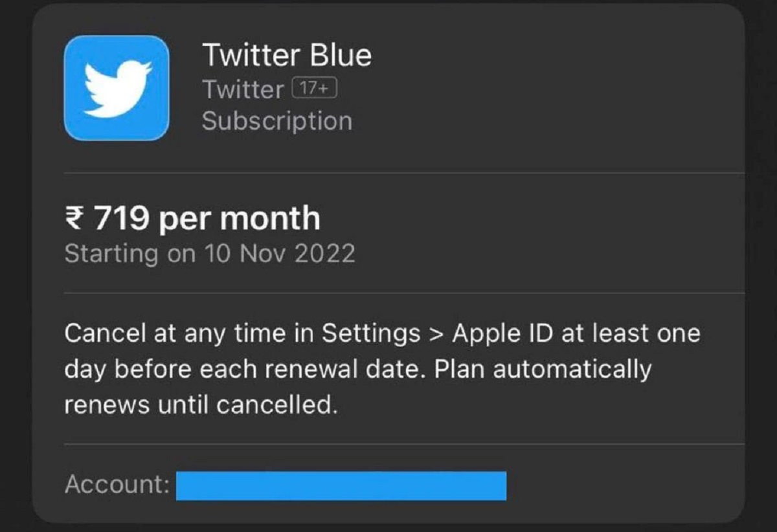Click the 17+ age rating badge
777x532 pixels.
[315, 89]
